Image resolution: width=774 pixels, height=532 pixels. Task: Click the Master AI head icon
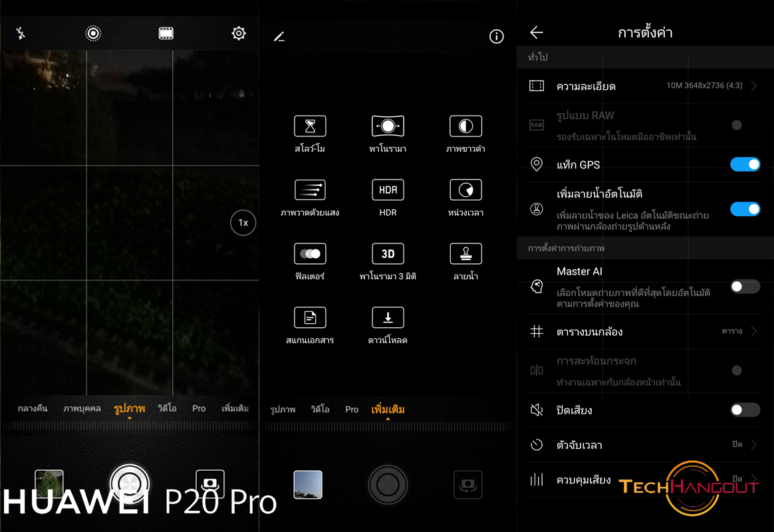(537, 286)
